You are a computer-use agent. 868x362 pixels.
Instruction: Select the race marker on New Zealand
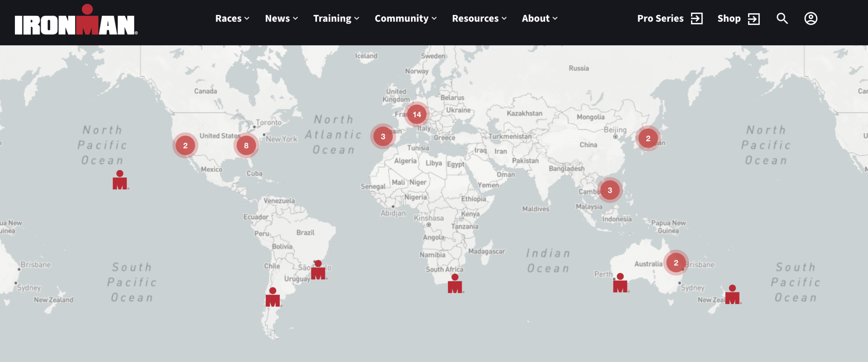pyautogui.click(x=732, y=295)
